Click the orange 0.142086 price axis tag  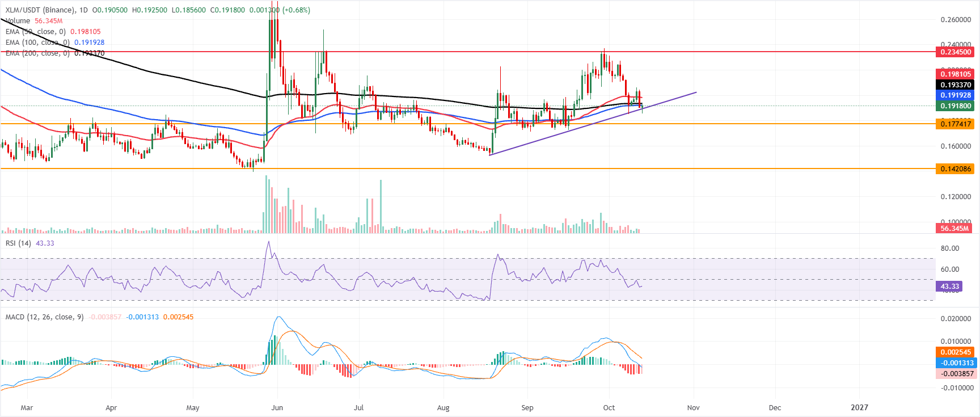(955, 169)
